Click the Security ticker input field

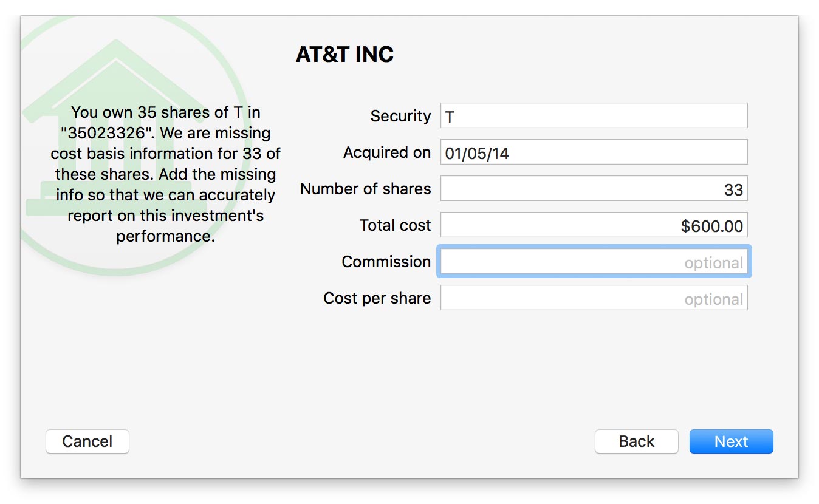[593, 115]
